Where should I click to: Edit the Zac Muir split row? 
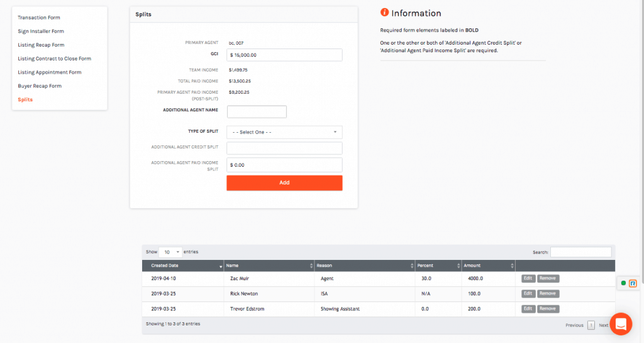click(528, 279)
